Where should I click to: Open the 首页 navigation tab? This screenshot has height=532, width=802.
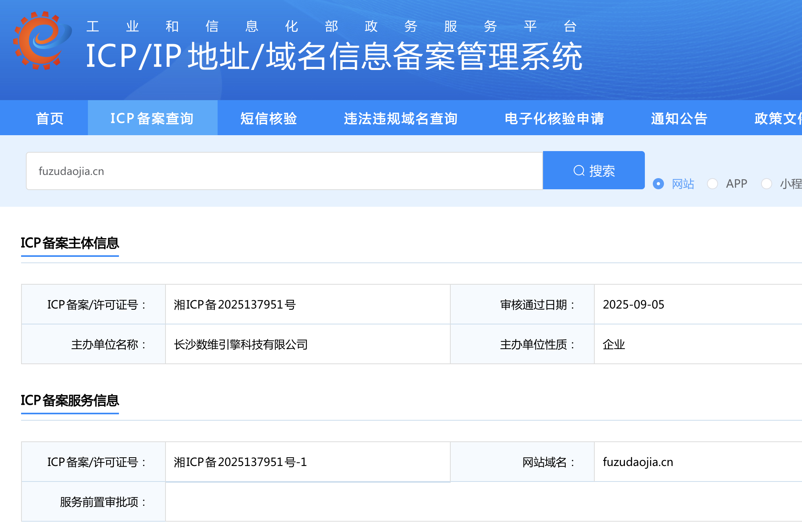click(x=50, y=118)
